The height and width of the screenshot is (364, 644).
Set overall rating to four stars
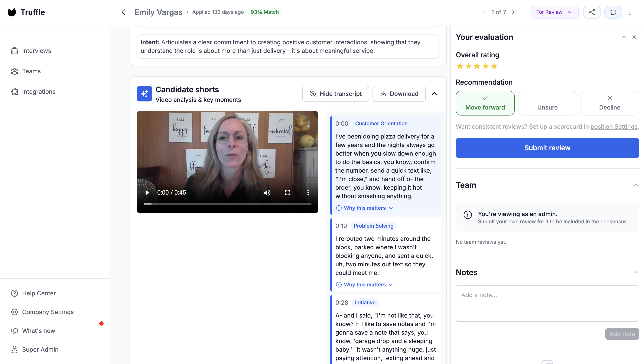click(x=485, y=66)
